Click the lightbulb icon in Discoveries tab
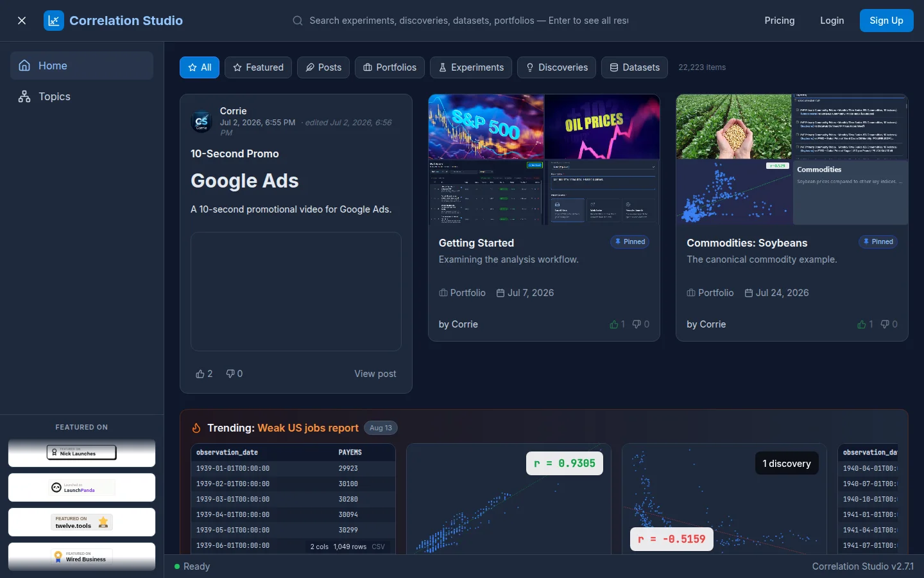Viewport: 924px width, 578px height. coord(530,67)
